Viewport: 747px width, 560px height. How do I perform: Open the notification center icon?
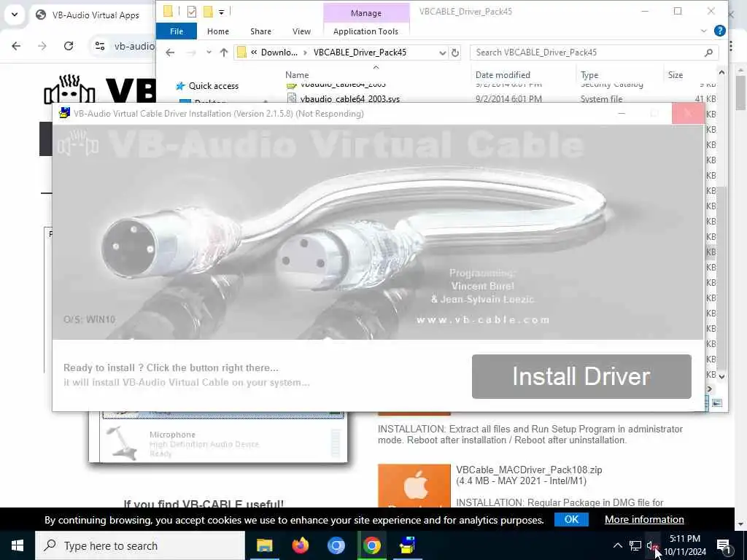pyautogui.click(x=724, y=545)
